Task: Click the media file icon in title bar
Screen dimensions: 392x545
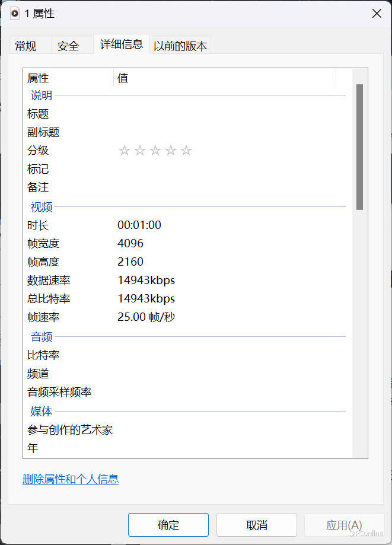Action: (15, 14)
